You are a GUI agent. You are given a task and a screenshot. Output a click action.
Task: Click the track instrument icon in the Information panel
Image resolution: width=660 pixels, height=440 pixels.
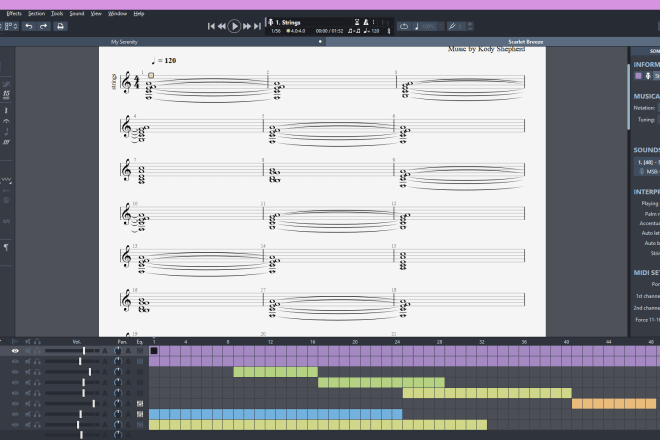pyautogui.click(x=648, y=76)
